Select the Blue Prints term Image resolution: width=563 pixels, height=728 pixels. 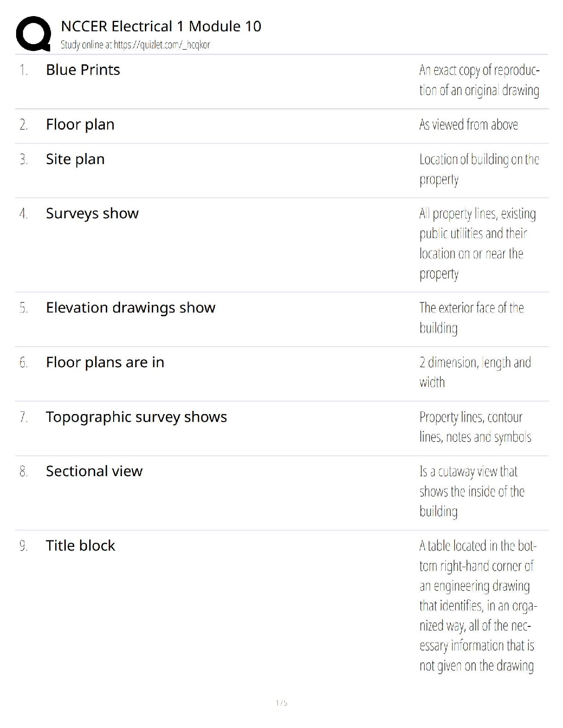pyautogui.click(x=83, y=70)
